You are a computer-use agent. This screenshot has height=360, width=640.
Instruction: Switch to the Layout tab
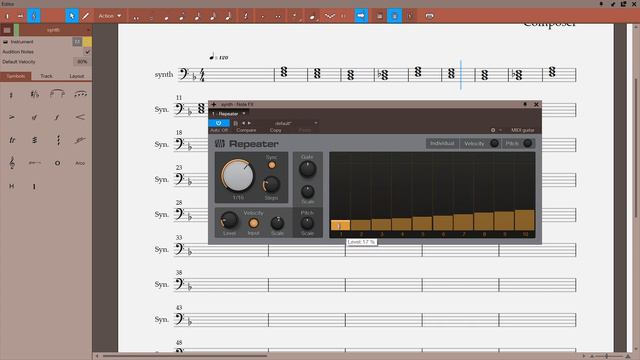point(76,76)
